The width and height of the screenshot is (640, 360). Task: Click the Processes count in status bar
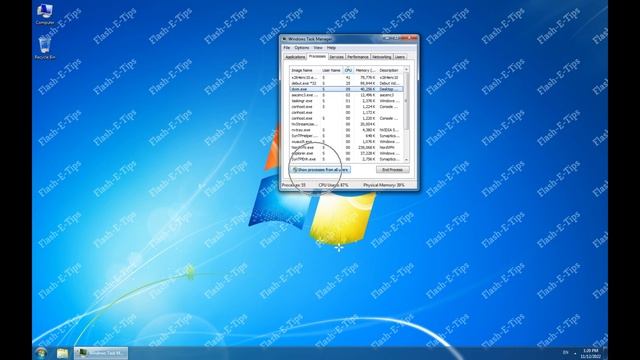click(293, 185)
